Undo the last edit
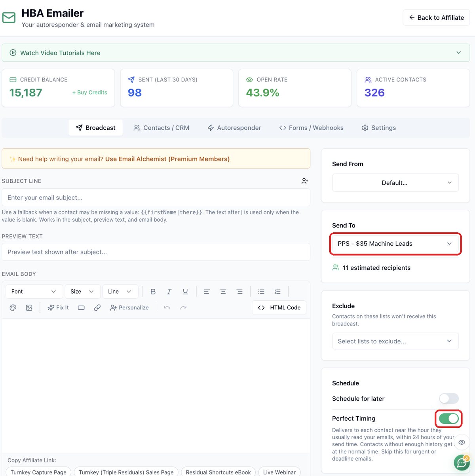This screenshot has height=476, width=475. click(x=167, y=308)
